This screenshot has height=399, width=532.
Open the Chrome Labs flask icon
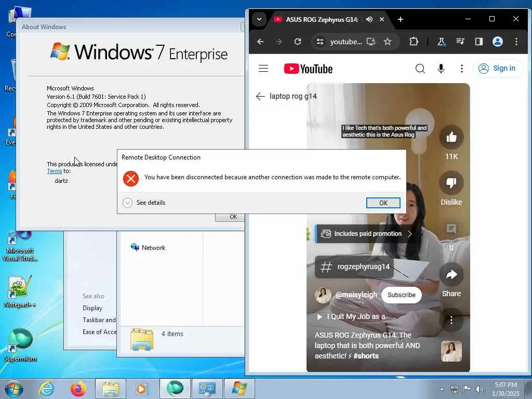441,42
